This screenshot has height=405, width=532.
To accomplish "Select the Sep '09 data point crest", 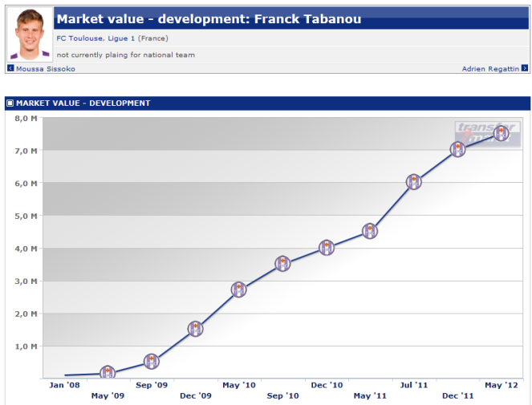I will coord(151,361).
